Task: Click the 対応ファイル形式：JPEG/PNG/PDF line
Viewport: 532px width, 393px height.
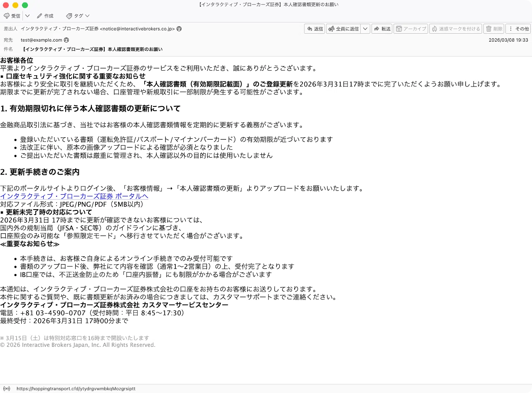Action: click(72, 204)
